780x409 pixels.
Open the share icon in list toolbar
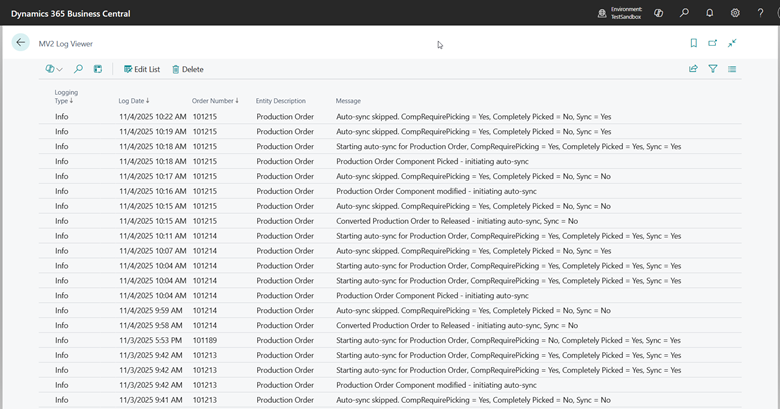pyautogui.click(x=693, y=69)
